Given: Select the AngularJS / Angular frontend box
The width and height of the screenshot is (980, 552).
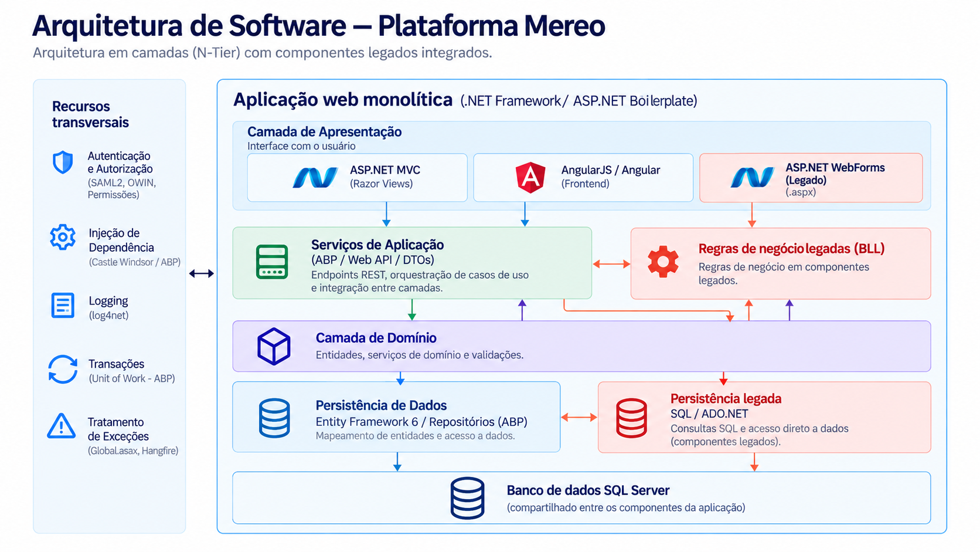Looking at the screenshot, I should [583, 178].
